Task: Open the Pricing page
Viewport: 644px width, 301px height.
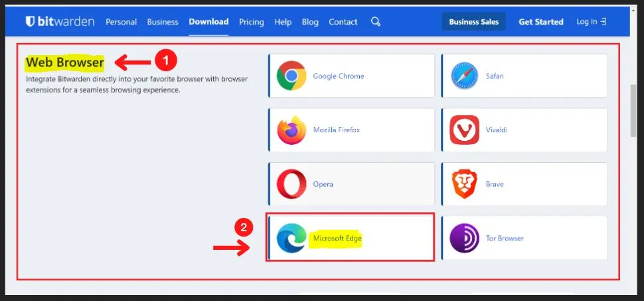Action: [252, 22]
